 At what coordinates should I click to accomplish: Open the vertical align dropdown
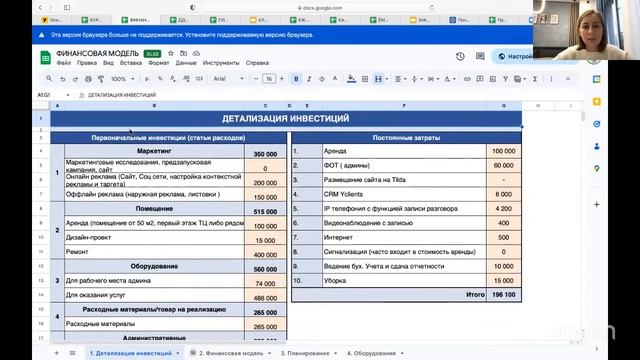[416, 79]
